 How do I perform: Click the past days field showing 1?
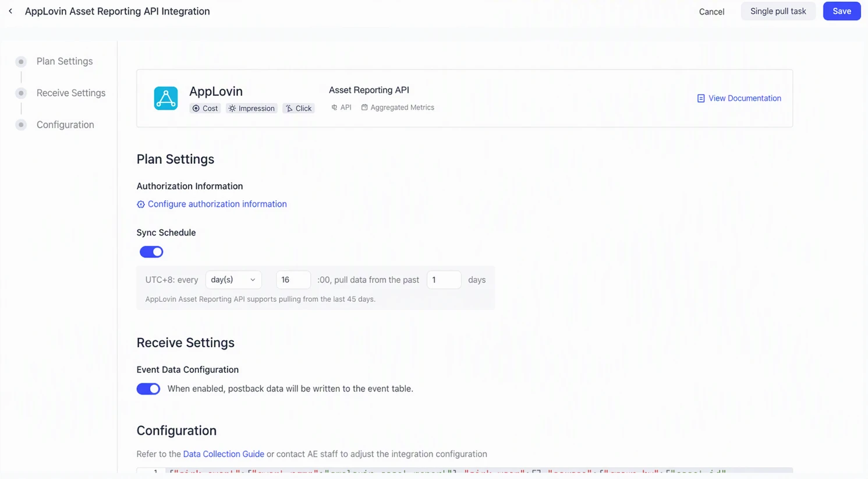pos(444,280)
